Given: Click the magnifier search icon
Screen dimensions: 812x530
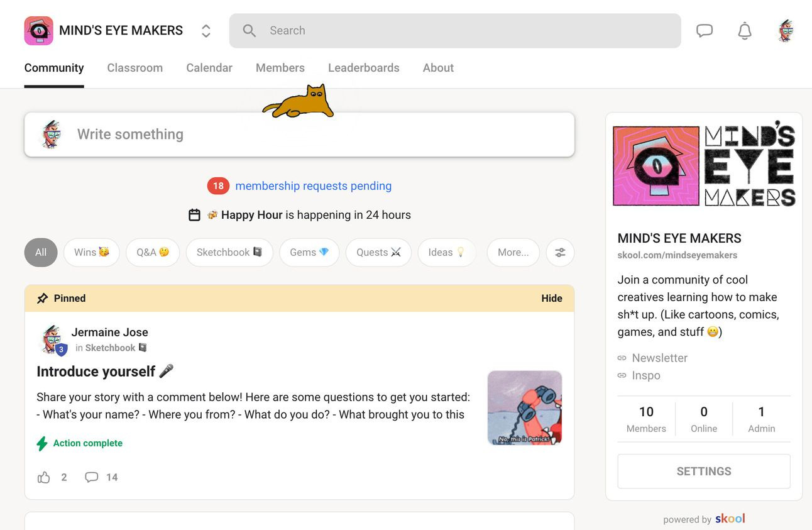Looking at the screenshot, I should 250,31.
